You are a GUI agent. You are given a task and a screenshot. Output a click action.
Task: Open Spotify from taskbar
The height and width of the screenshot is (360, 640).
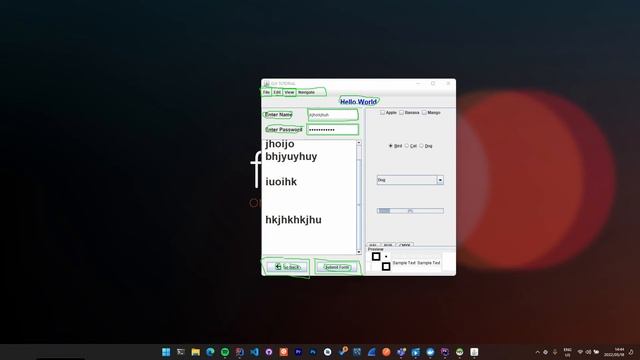tap(225, 352)
